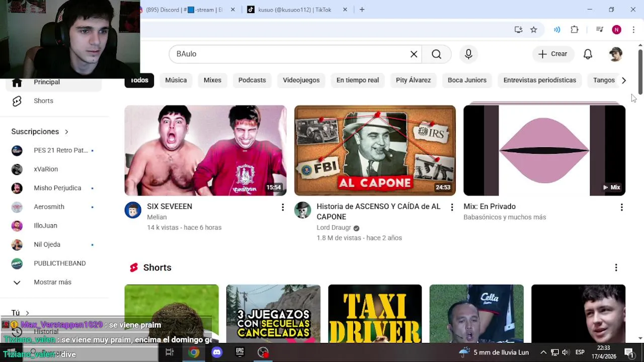Open Nil Ojeda subscription channel
Image resolution: width=644 pixels, height=362 pixels.
tap(53, 244)
